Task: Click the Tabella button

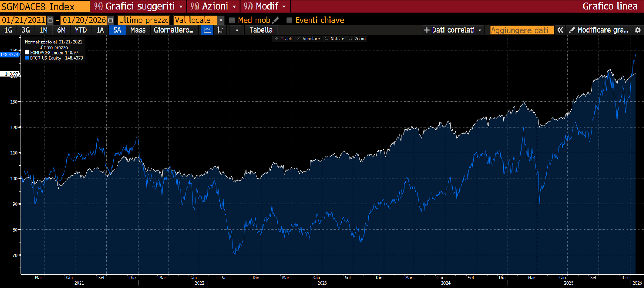Action: coord(261,30)
